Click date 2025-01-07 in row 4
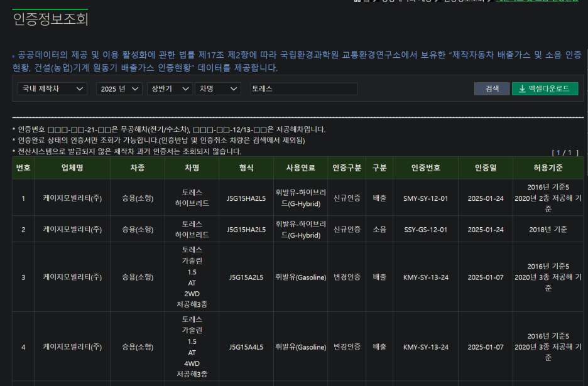588x386 pixels. click(486, 347)
